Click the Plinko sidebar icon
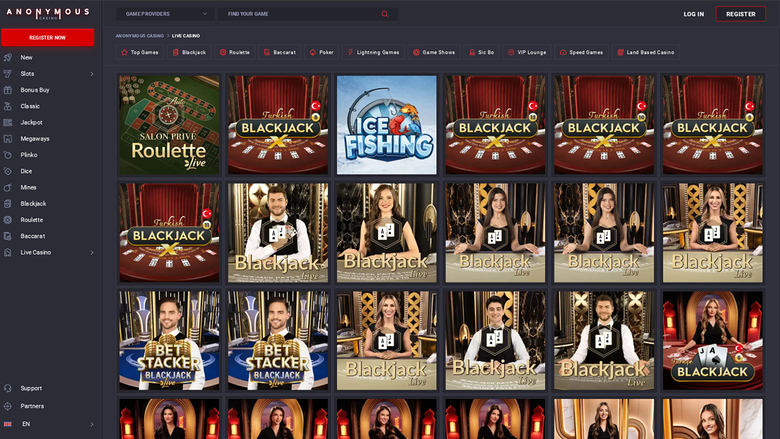The height and width of the screenshot is (439, 780). (7, 155)
